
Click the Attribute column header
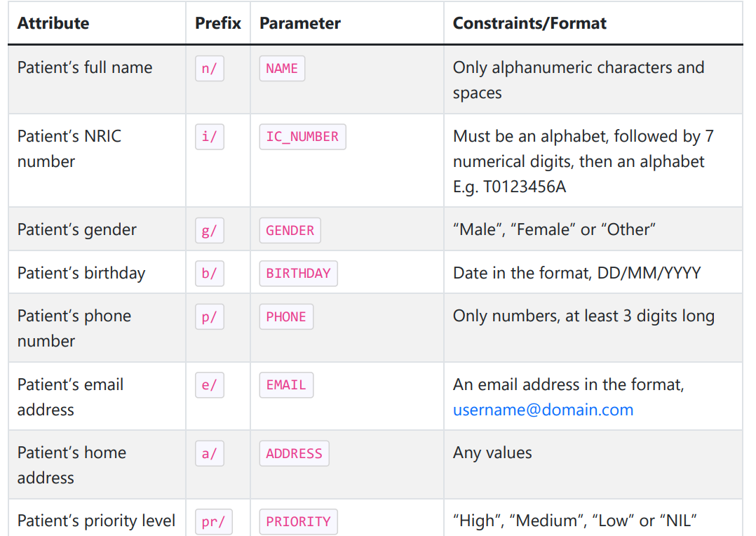tap(53, 23)
